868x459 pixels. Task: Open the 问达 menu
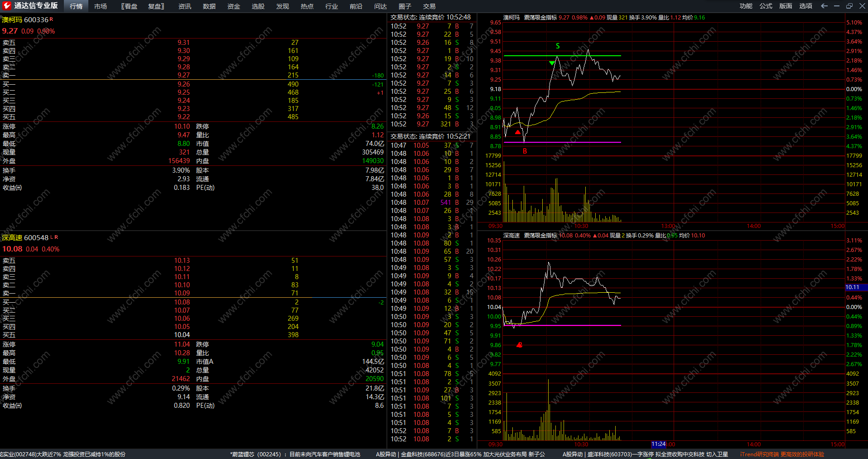[x=380, y=6]
